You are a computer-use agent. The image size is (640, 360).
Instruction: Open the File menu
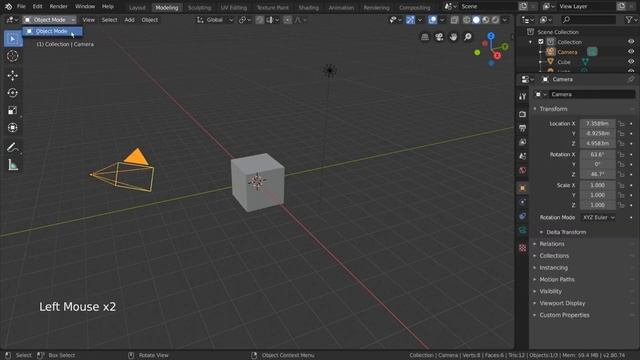(21, 7)
